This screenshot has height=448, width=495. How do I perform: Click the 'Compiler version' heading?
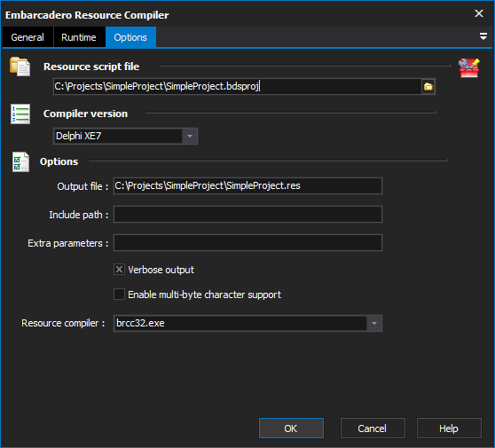85,114
